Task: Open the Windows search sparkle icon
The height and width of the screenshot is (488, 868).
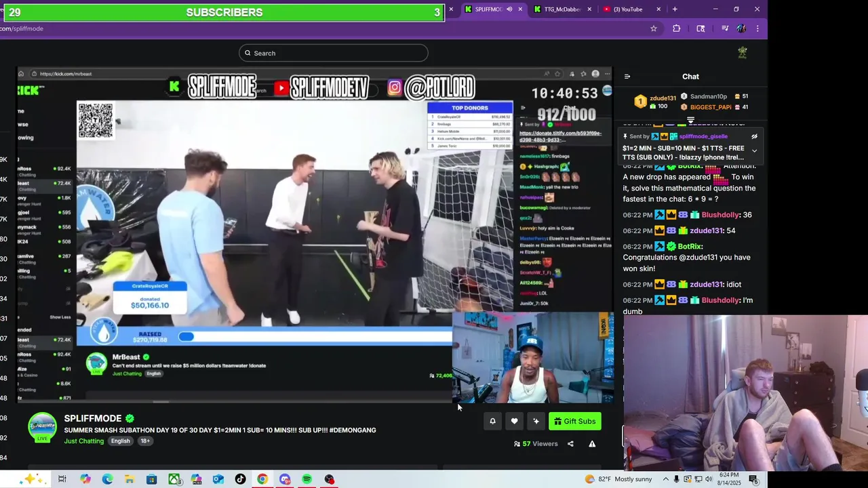Action: point(29,479)
